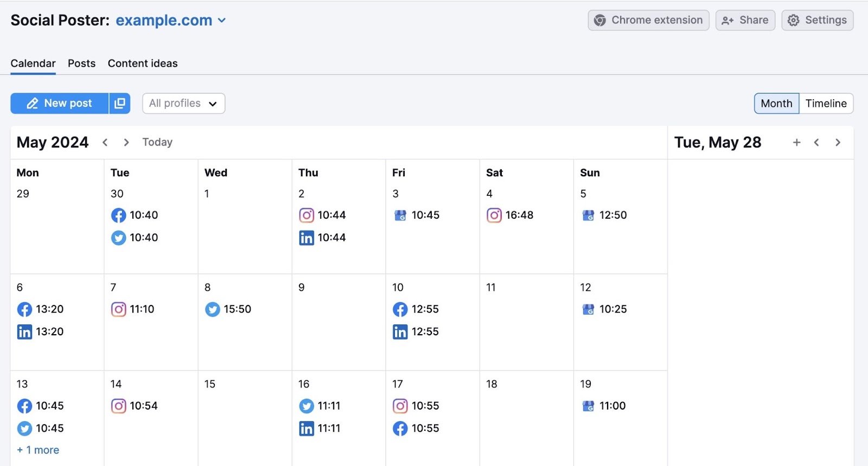This screenshot has width=868, height=466.
Task: Click the duplicate icon beside New post
Action: (120, 104)
